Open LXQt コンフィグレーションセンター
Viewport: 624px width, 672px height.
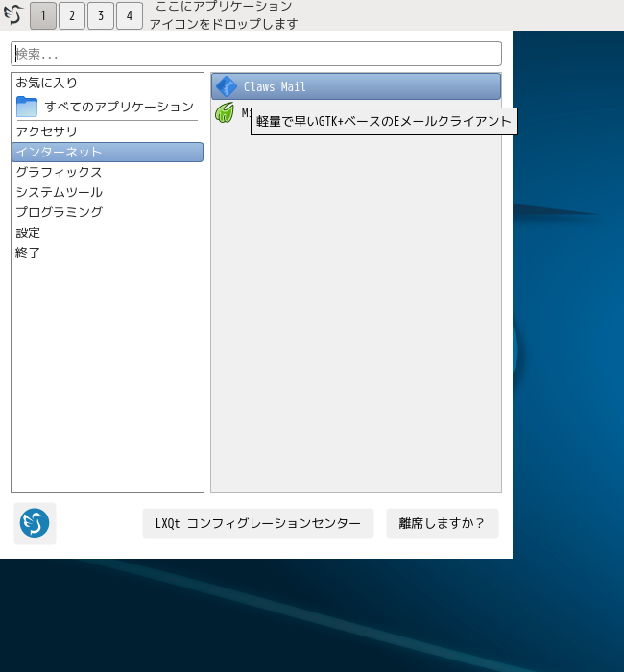pos(258,523)
